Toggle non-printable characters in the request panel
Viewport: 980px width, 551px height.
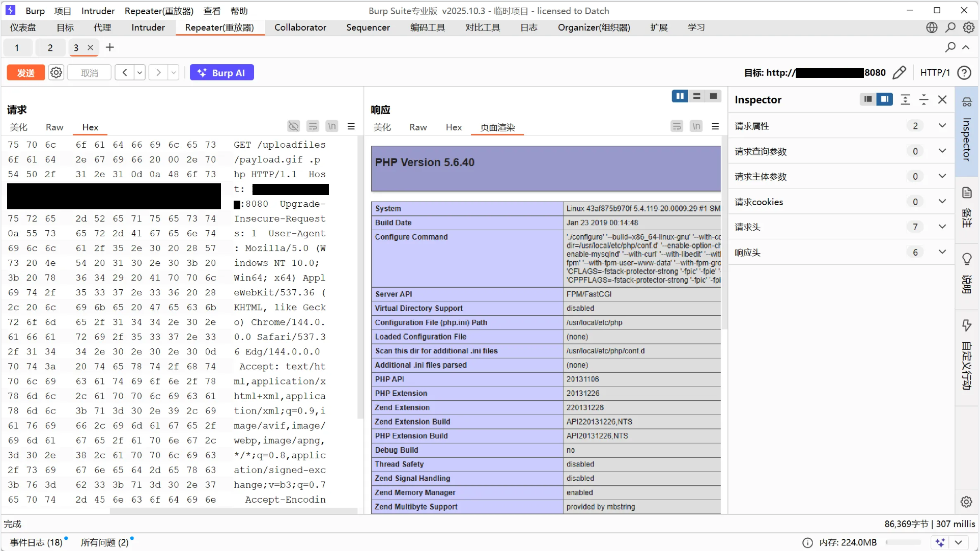[x=294, y=126]
